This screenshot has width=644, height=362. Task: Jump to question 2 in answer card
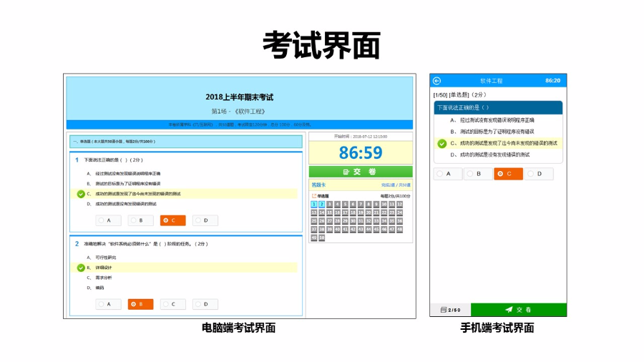click(322, 205)
